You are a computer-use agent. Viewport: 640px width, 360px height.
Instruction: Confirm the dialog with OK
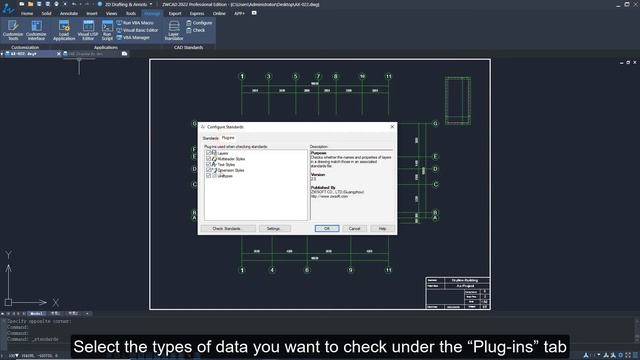coord(327,229)
